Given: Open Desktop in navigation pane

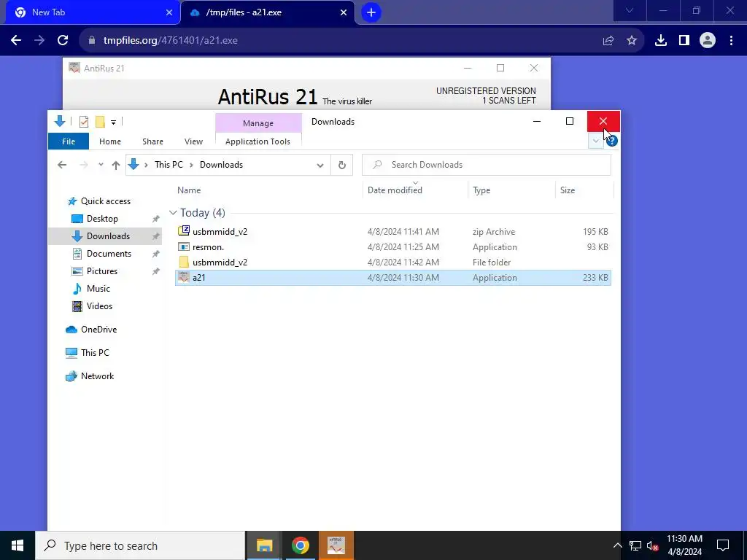Looking at the screenshot, I should click(102, 219).
